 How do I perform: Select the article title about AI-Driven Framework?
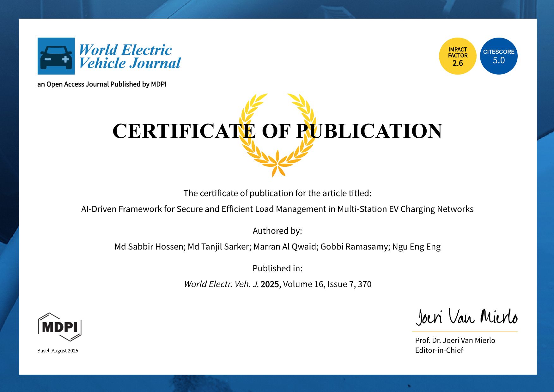[x=277, y=209]
